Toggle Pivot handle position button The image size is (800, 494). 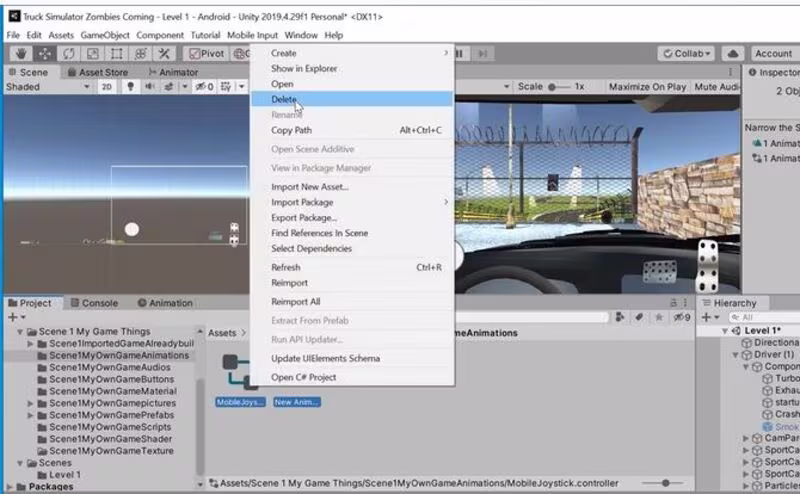[206, 54]
